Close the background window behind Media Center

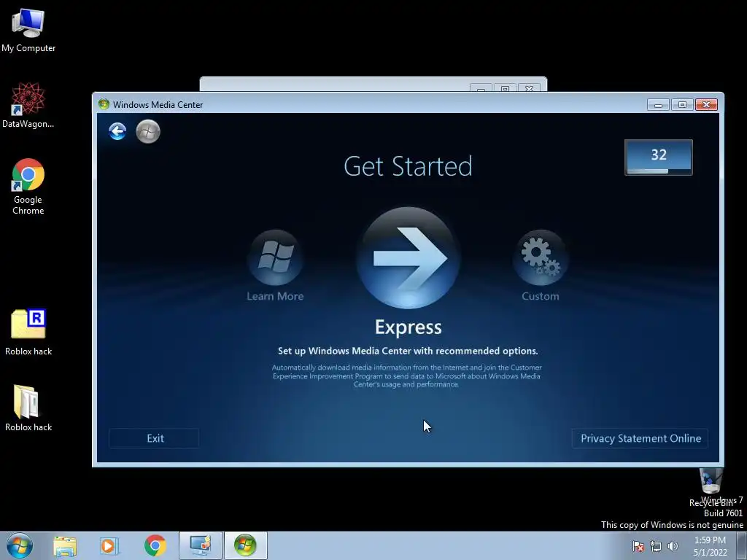click(x=530, y=88)
